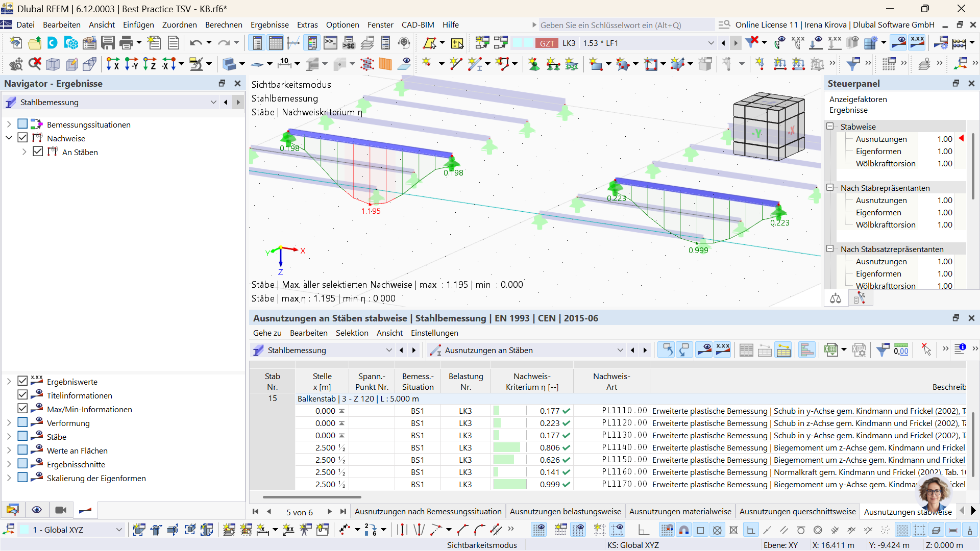Open the print icon
The width and height of the screenshot is (980, 551).
click(x=126, y=43)
